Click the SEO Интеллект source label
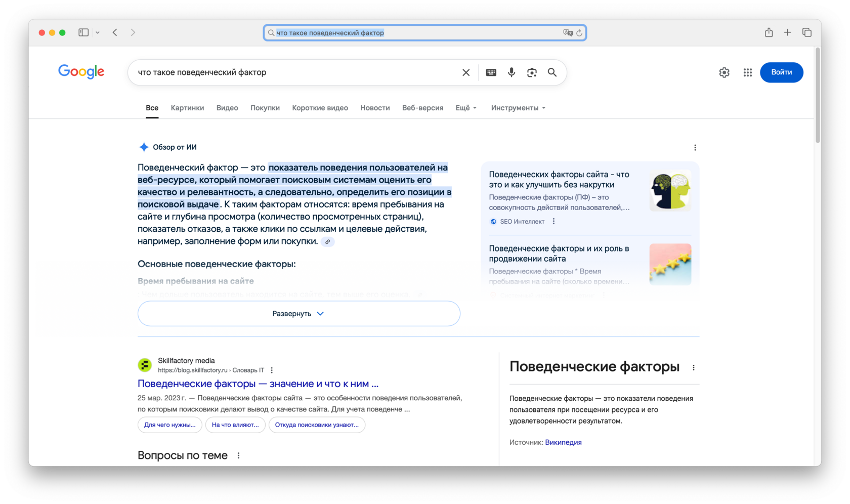 click(522, 222)
